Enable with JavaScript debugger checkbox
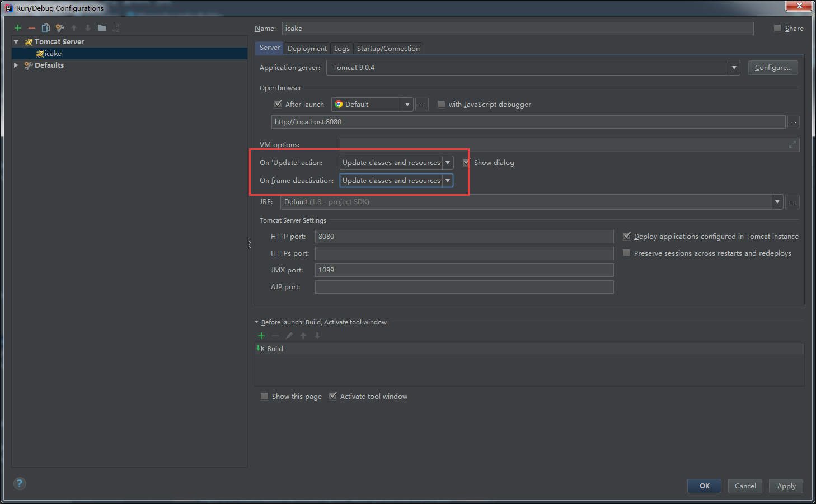816x504 pixels. [441, 105]
